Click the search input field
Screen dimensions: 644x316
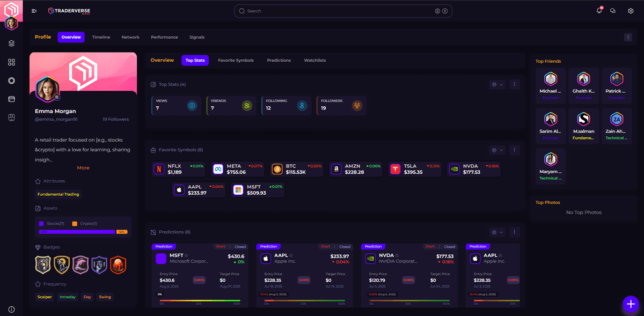[x=338, y=11]
